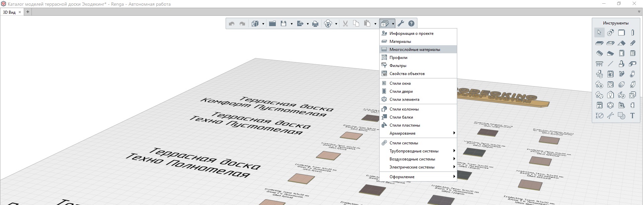Select the Window tool in Инструменты

(x=632, y=53)
